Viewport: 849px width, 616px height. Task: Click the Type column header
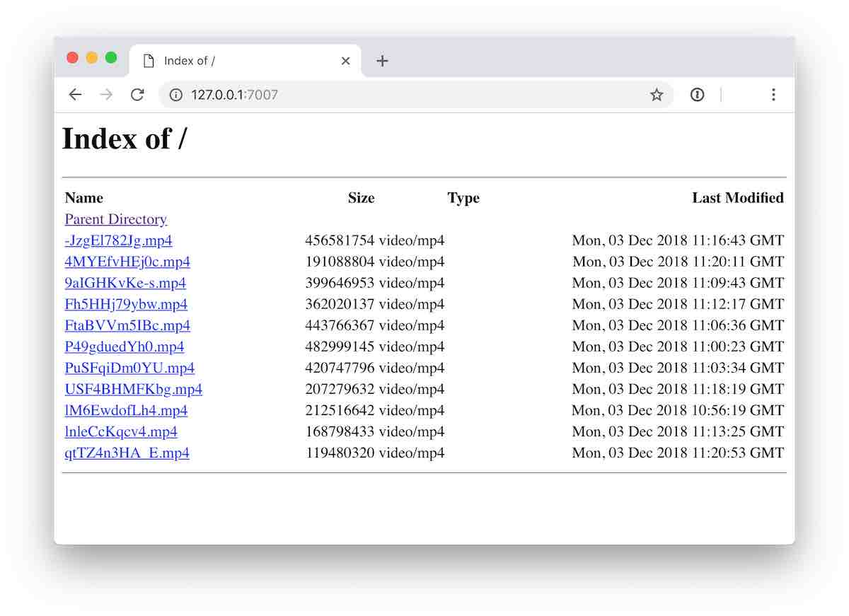click(x=463, y=198)
